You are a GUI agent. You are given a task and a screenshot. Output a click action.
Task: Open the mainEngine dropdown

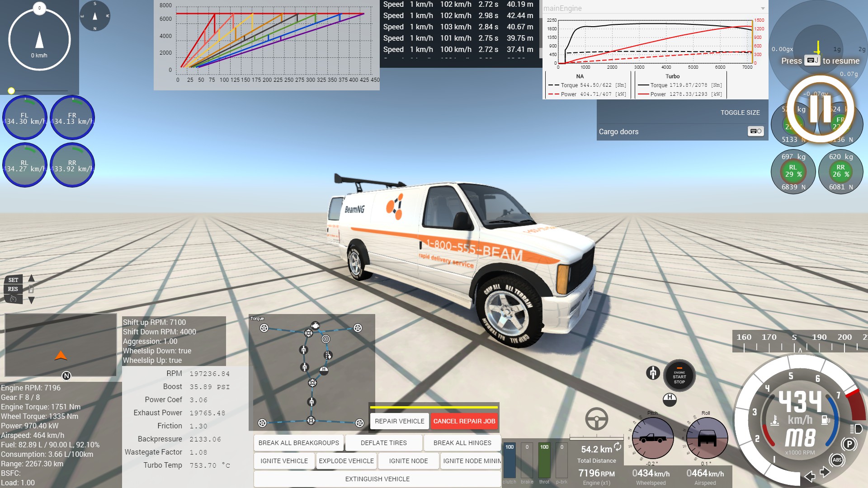(763, 9)
